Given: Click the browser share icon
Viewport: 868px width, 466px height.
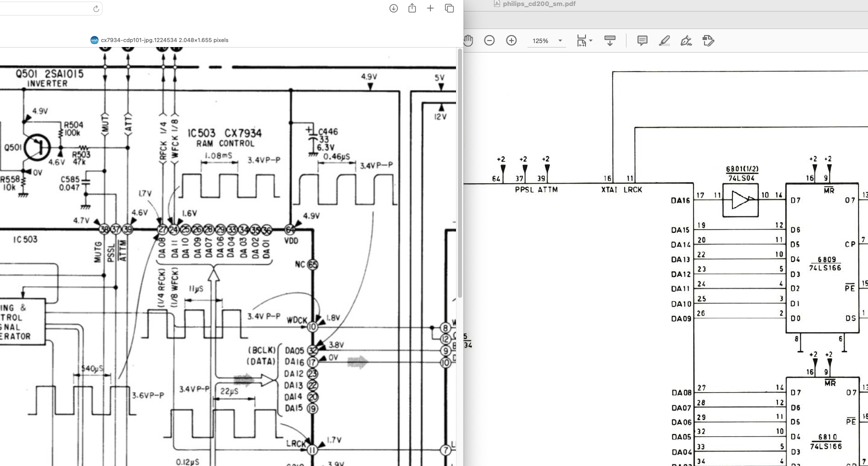Looking at the screenshot, I should click(x=412, y=8).
